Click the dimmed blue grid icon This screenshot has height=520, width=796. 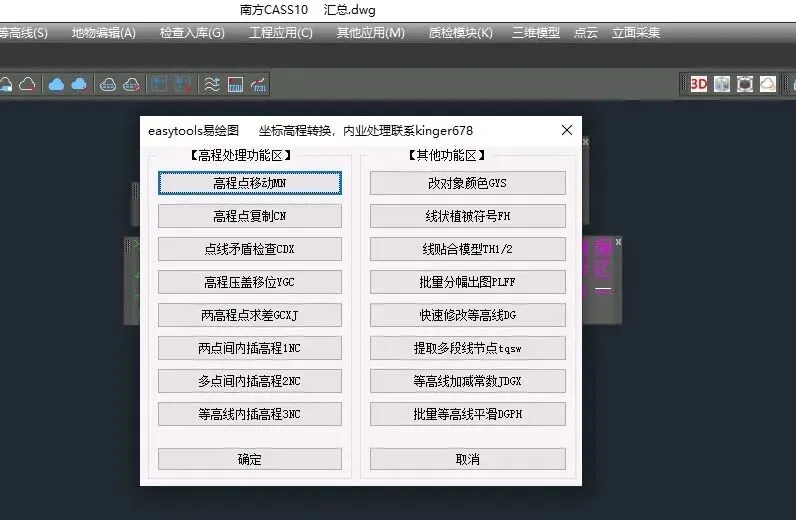(x=159, y=84)
